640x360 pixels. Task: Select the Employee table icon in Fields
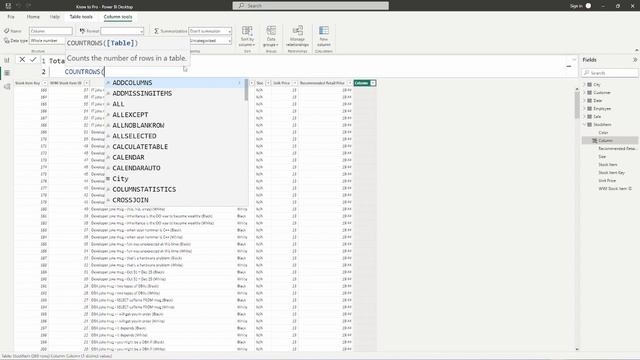[589, 109]
